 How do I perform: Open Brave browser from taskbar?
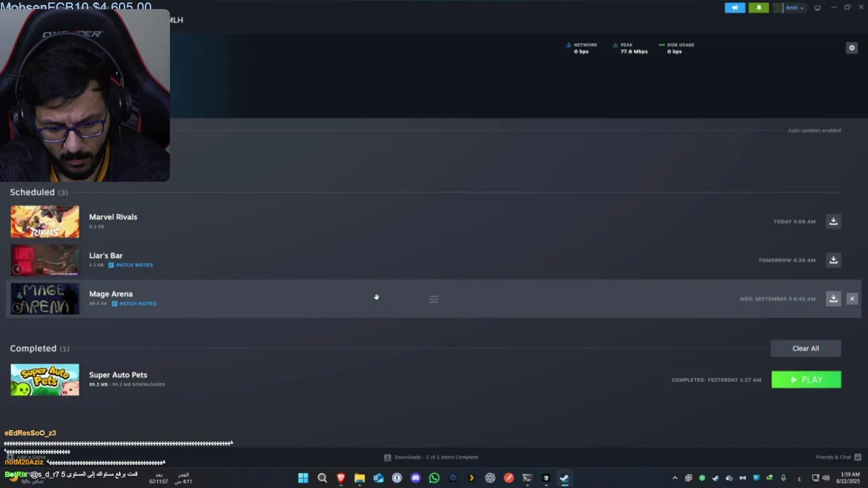click(341, 478)
